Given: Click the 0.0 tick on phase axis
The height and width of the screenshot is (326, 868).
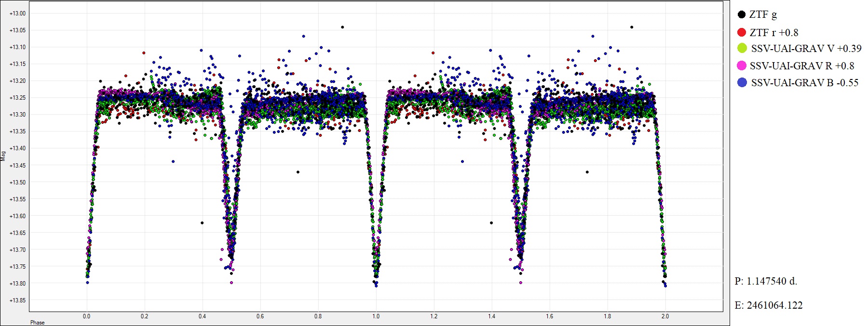Looking at the screenshot, I should (x=86, y=316).
